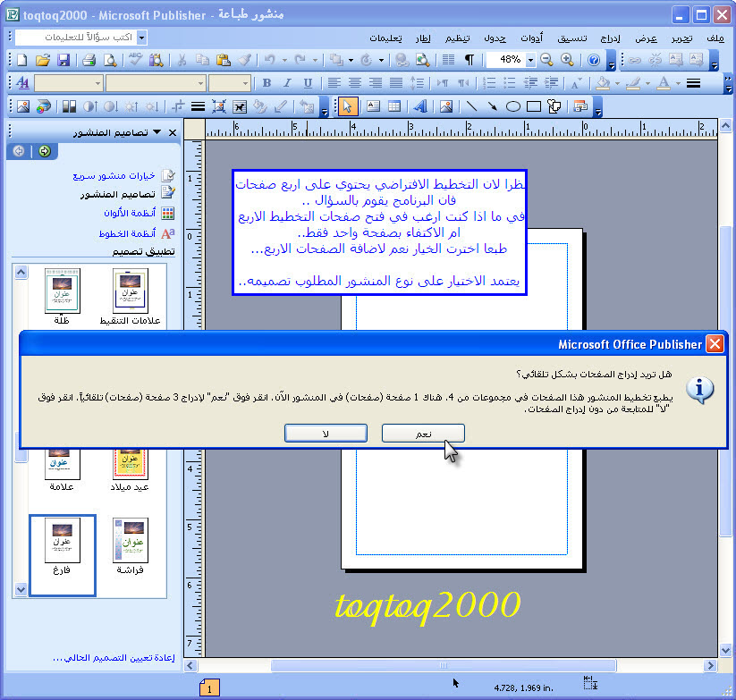Select the Insert Table tool
The image size is (736, 700).
tap(394, 106)
